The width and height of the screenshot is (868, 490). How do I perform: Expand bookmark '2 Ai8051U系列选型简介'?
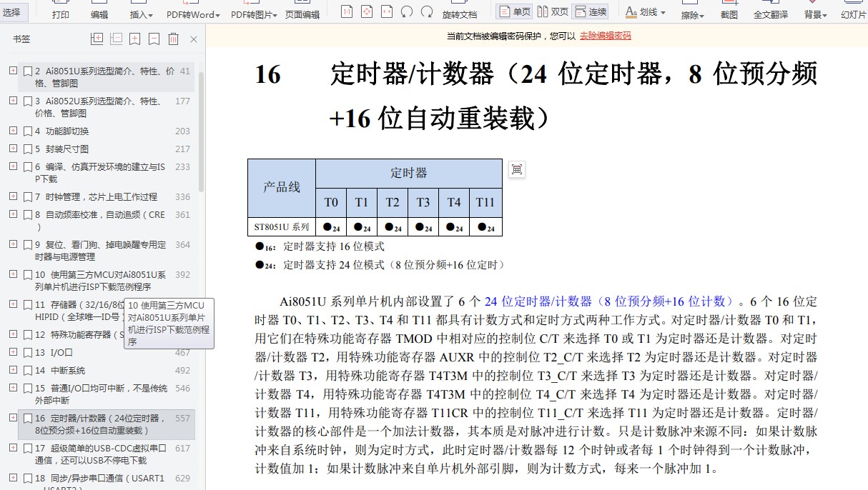pyautogui.click(x=13, y=71)
